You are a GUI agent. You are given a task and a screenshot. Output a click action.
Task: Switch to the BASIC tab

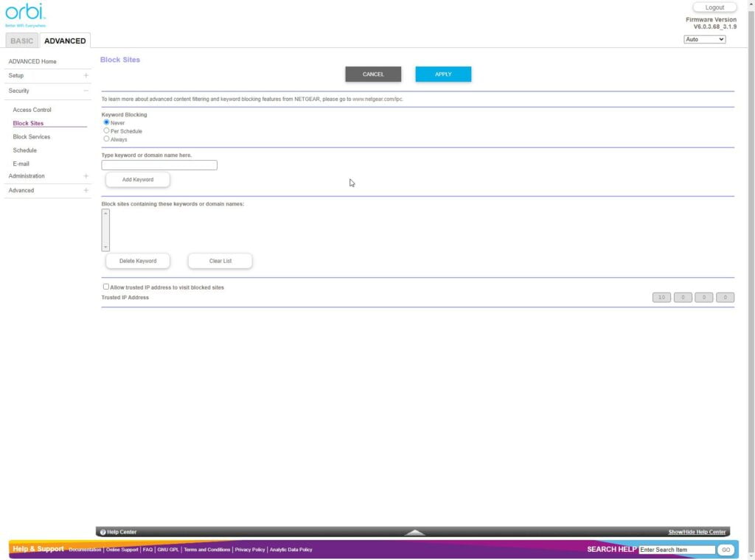click(21, 41)
